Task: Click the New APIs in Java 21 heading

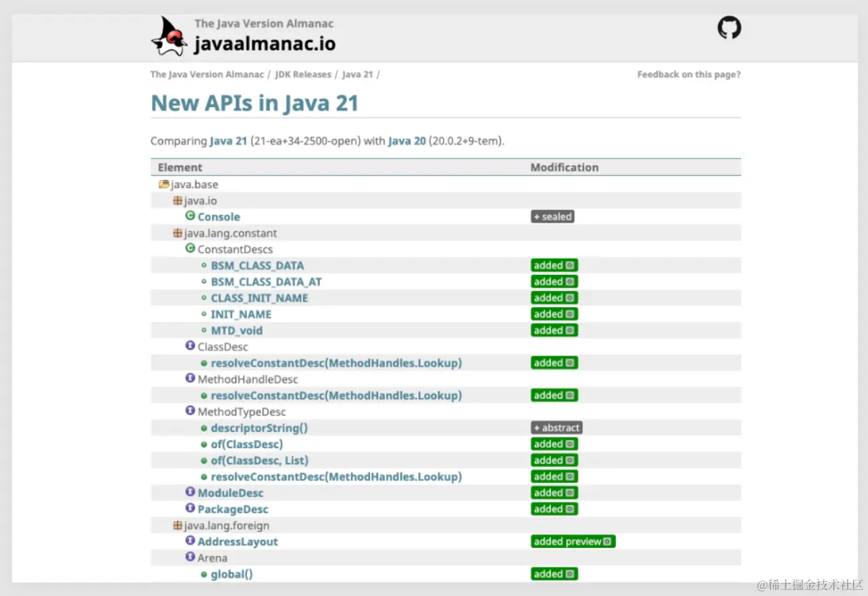Action: pyautogui.click(x=255, y=103)
